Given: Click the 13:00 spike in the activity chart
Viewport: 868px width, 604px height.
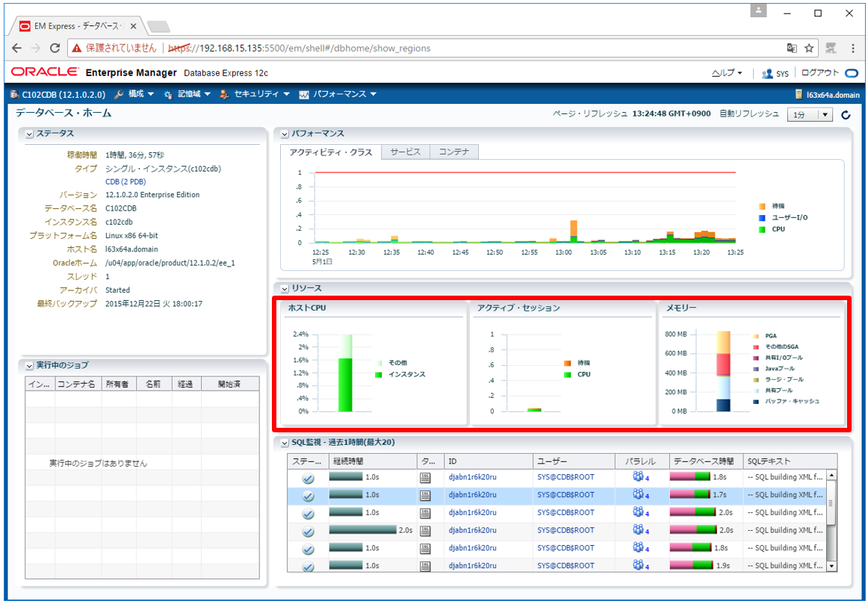Looking at the screenshot, I should pyautogui.click(x=574, y=231).
